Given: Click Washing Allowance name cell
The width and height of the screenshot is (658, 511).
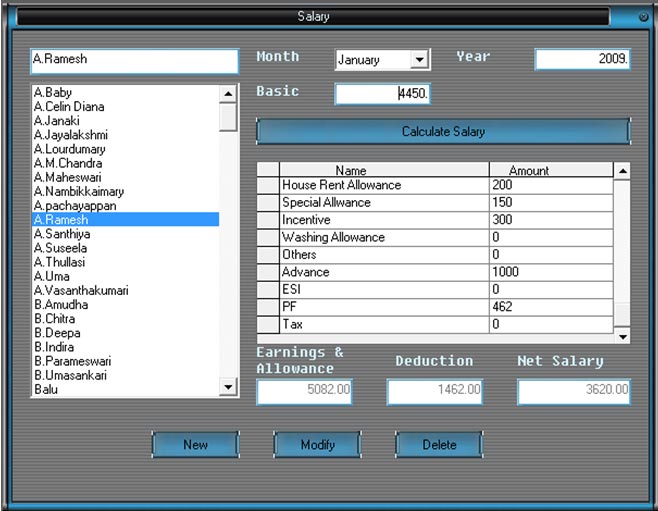Looking at the screenshot, I should [384, 237].
